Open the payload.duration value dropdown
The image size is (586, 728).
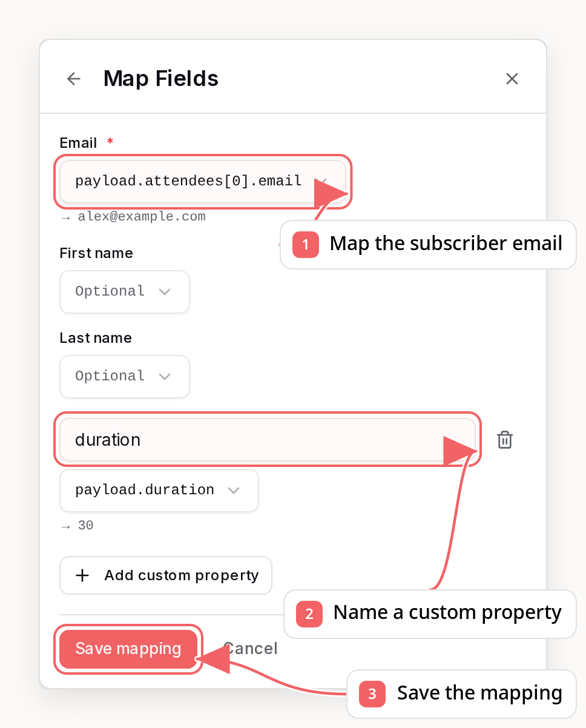(x=159, y=490)
